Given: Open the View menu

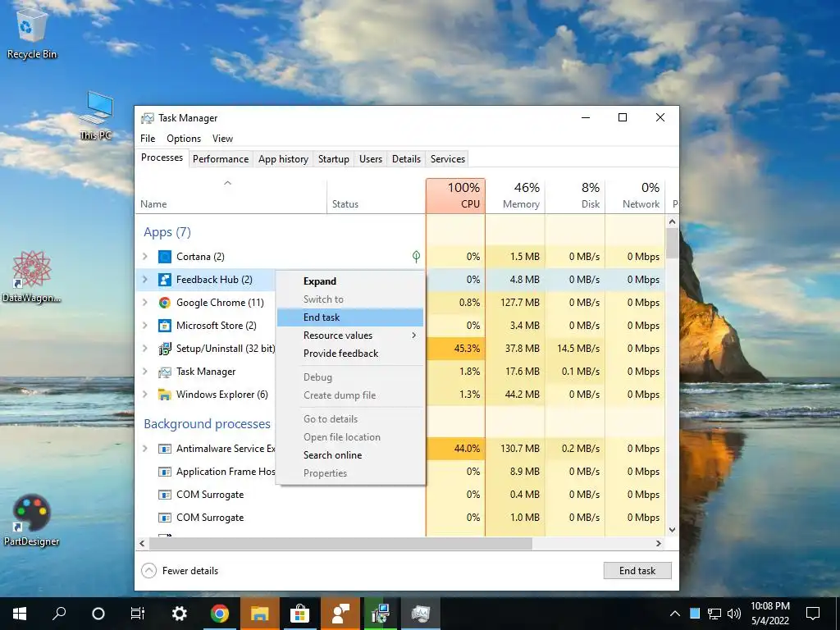Looking at the screenshot, I should (222, 139).
